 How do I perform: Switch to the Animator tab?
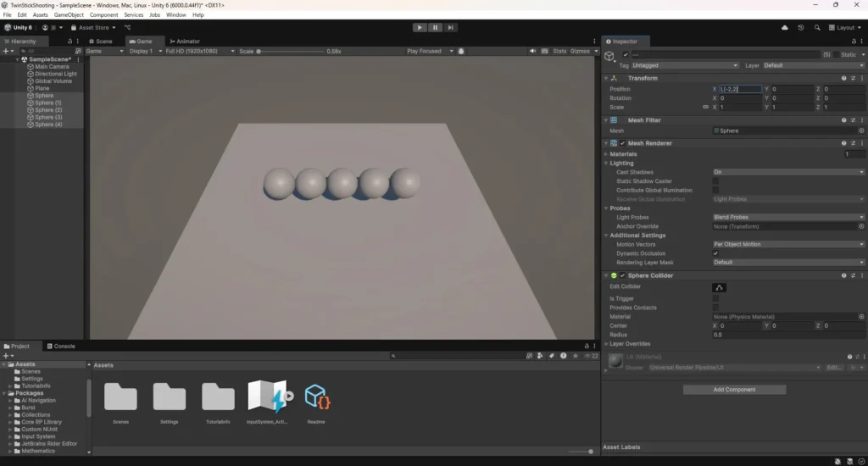point(185,41)
